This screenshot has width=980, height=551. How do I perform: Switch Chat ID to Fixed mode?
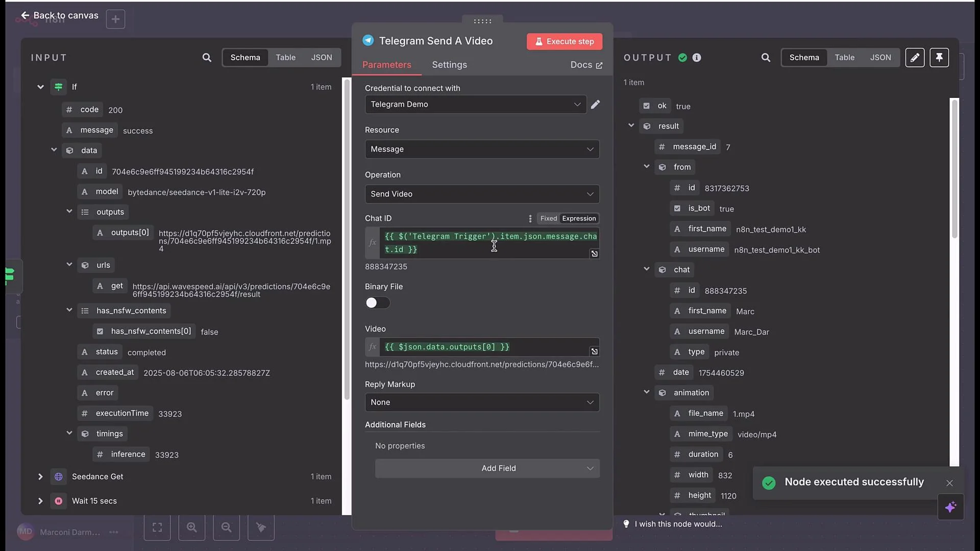pyautogui.click(x=549, y=218)
